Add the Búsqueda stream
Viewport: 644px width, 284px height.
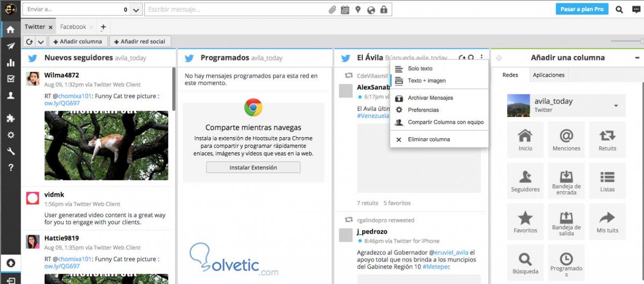[x=525, y=263]
